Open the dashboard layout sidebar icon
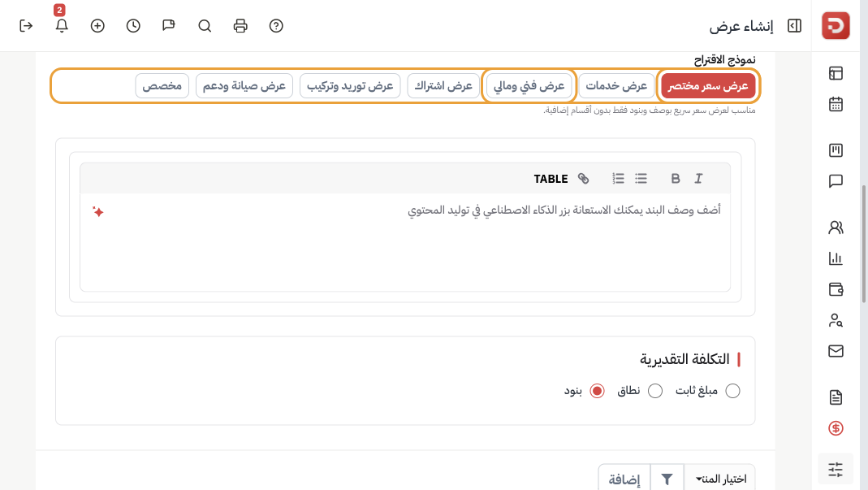The width and height of the screenshot is (868, 490). (x=836, y=73)
